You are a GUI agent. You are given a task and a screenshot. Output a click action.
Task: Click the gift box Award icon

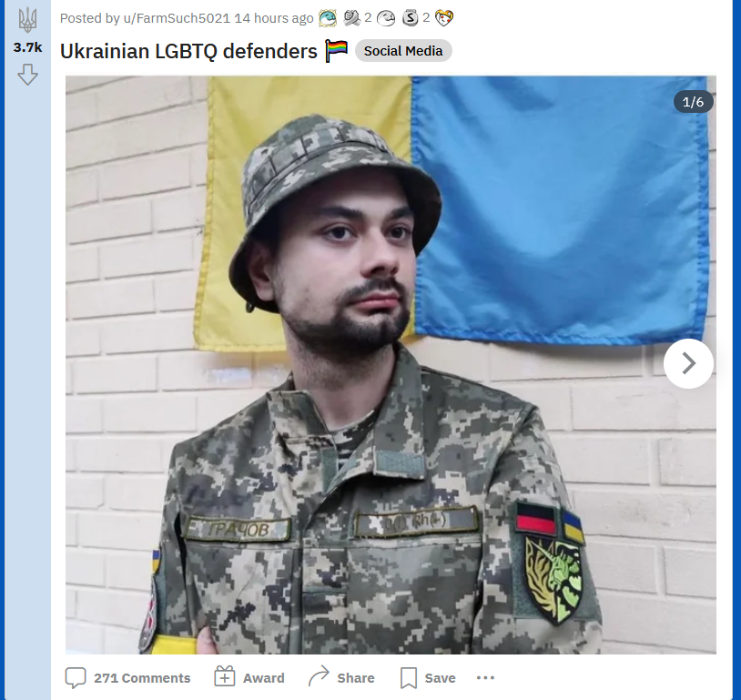(x=225, y=677)
